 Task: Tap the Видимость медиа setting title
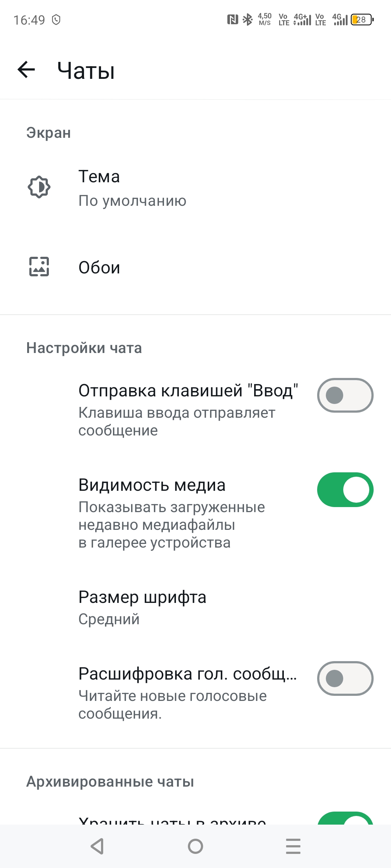click(x=152, y=485)
